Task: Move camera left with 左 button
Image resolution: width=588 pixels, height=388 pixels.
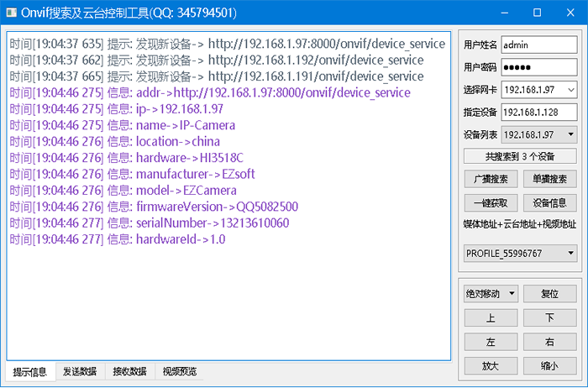Action: [x=491, y=342]
